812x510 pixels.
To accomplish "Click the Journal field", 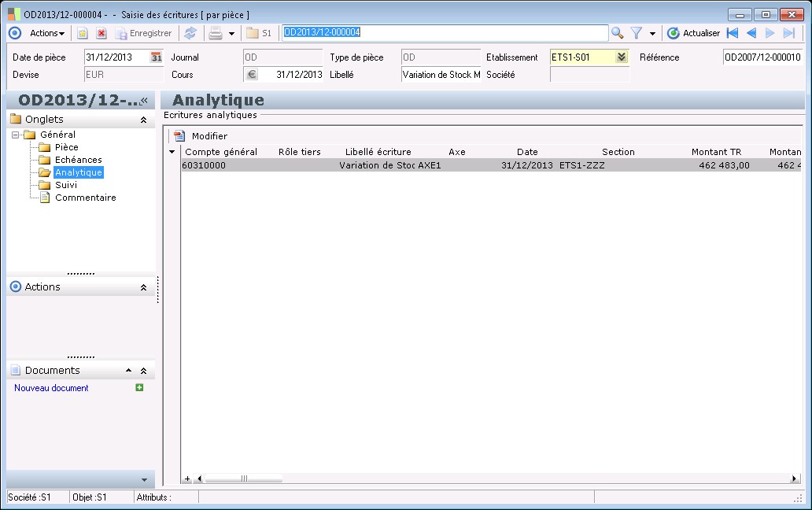I will pos(282,57).
